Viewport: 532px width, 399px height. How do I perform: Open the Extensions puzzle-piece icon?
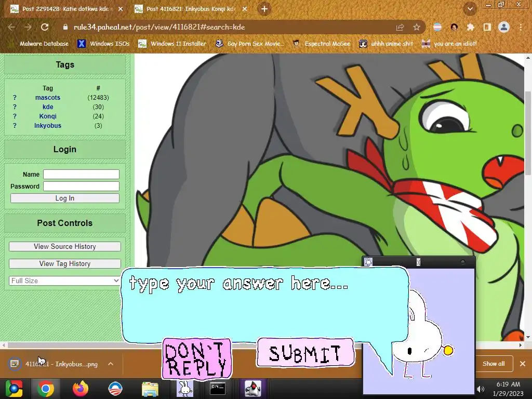pyautogui.click(x=470, y=27)
